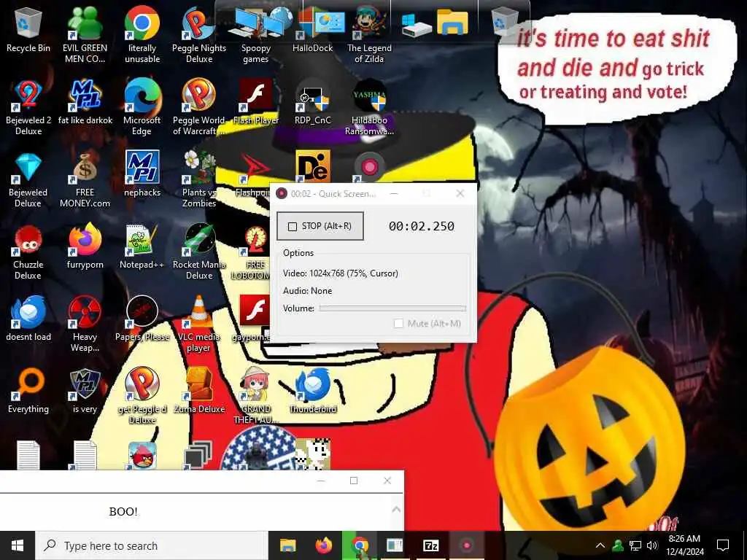Open volume tray icon
The image size is (747, 560).
[652, 545]
